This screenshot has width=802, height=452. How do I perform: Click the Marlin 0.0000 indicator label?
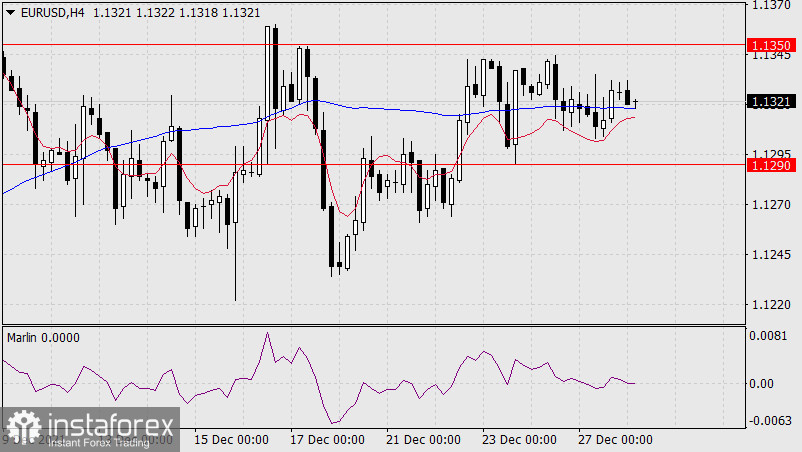point(43,338)
